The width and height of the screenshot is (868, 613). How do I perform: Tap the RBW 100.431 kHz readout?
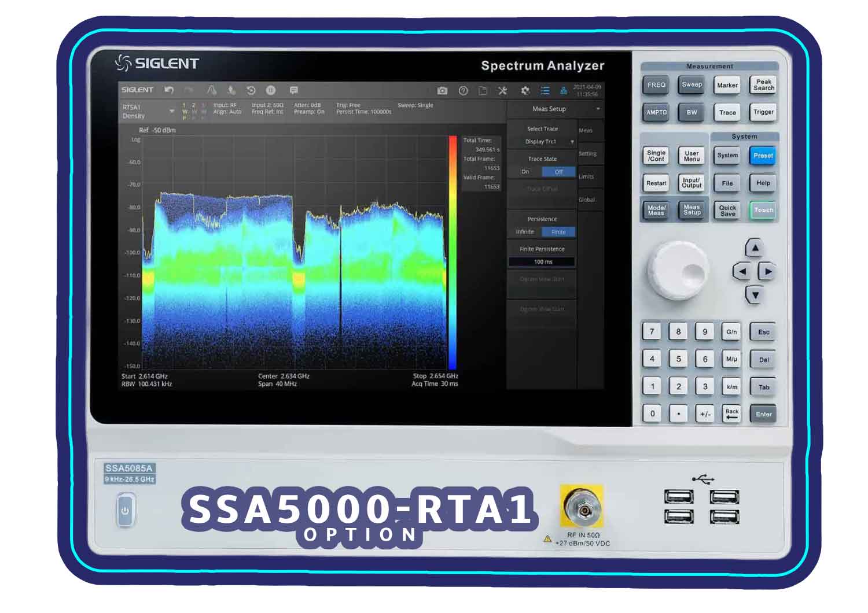(147, 384)
